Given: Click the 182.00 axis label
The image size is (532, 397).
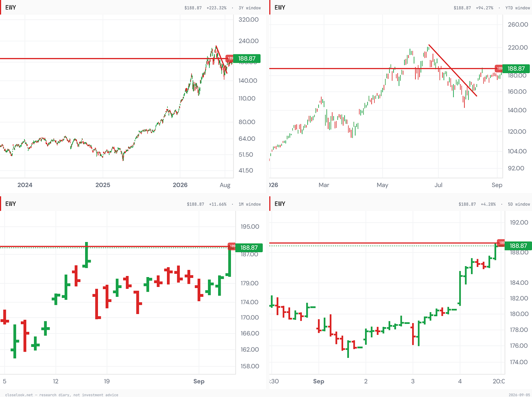Looking at the screenshot, I should pyautogui.click(x=519, y=298).
